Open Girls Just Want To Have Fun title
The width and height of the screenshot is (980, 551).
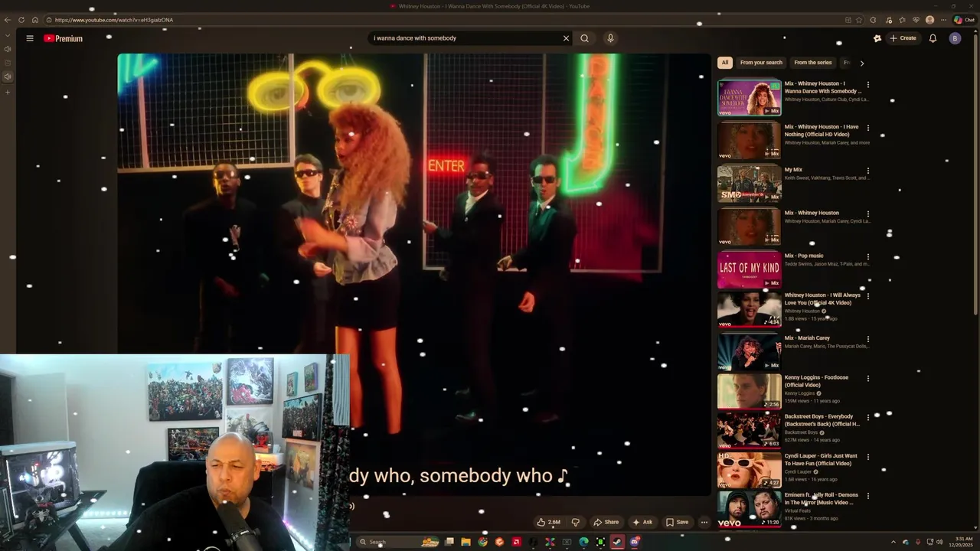[821, 460]
